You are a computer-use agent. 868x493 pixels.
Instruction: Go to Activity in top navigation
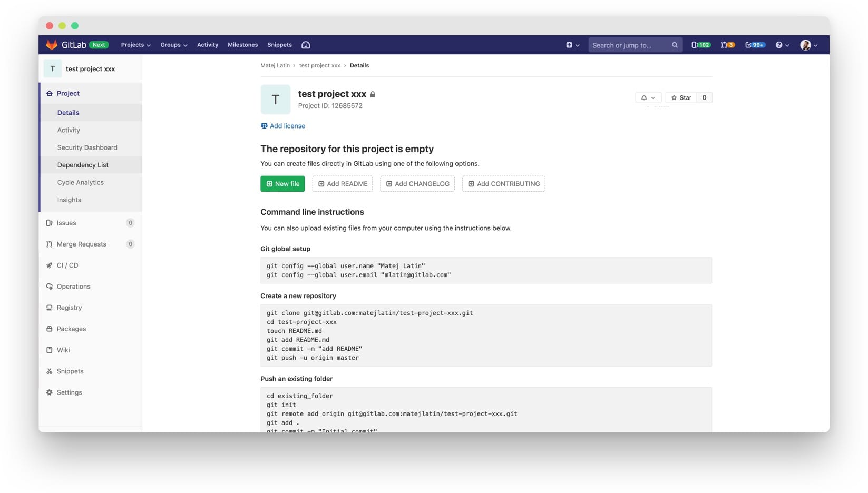208,45
